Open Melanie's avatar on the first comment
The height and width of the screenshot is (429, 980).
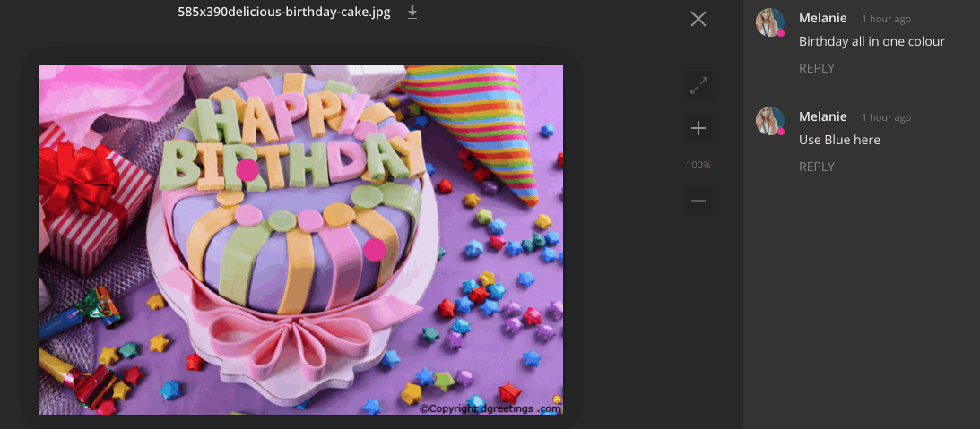click(770, 22)
